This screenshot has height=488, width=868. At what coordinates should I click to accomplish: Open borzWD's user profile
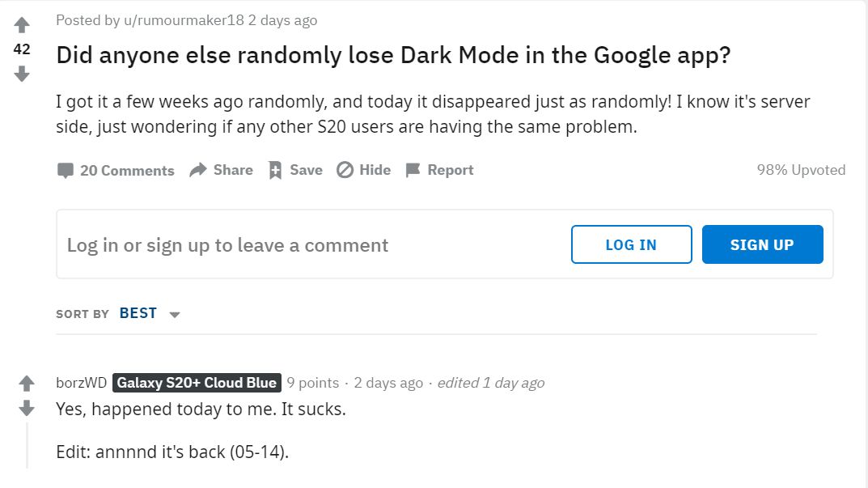point(81,383)
